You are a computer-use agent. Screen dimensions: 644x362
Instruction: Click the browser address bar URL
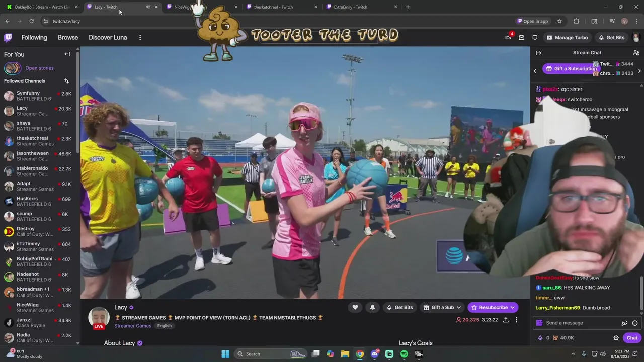tap(66, 21)
